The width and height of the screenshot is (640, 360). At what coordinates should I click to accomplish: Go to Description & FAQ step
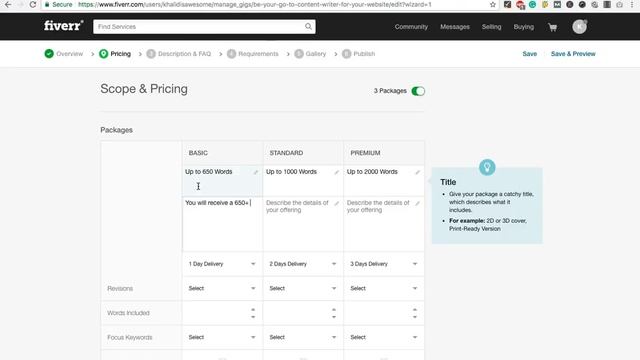[184, 54]
